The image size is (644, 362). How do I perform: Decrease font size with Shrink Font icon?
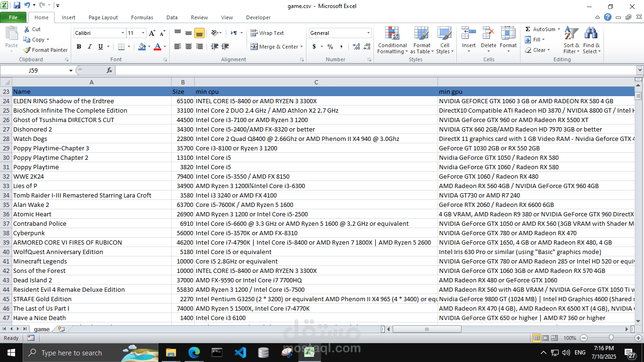pos(162,33)
